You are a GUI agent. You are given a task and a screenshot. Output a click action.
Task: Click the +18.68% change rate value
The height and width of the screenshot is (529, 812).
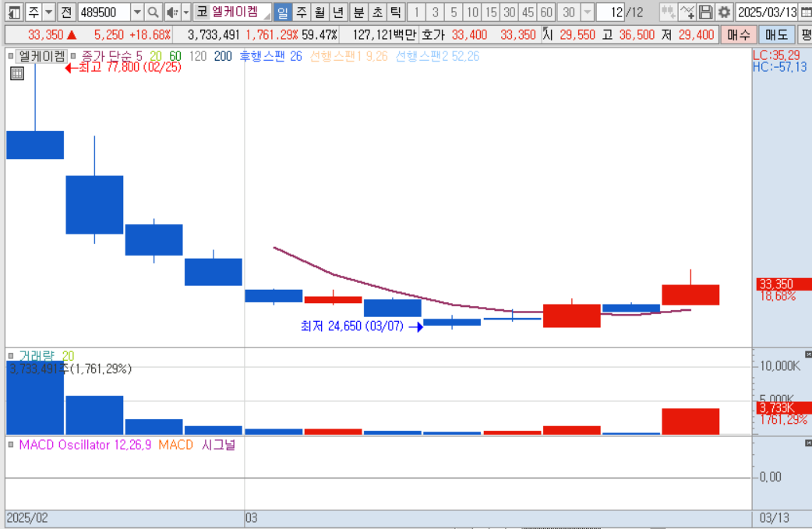coord(150,35)
